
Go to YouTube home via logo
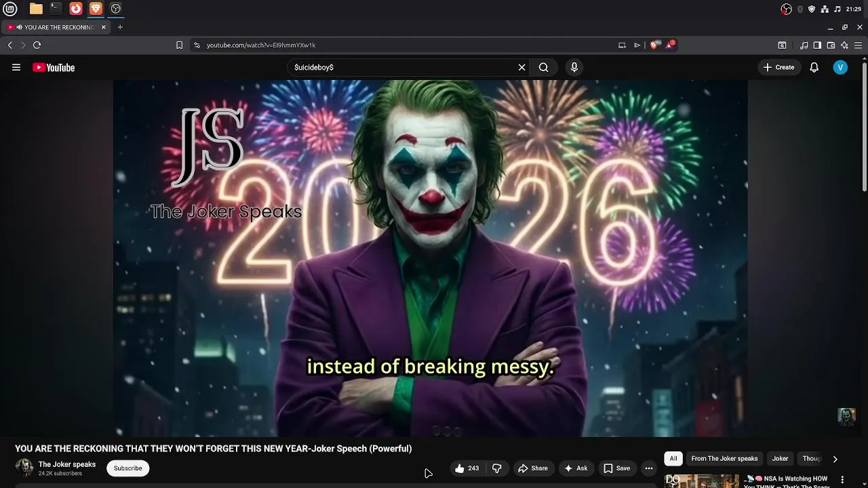(x=54, y=67)
